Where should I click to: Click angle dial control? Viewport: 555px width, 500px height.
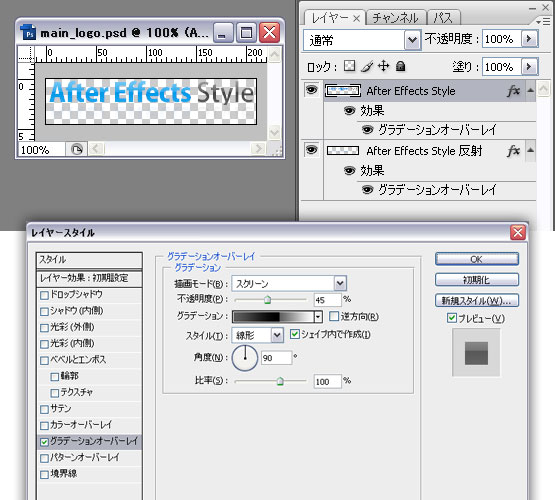coord(245,358)
